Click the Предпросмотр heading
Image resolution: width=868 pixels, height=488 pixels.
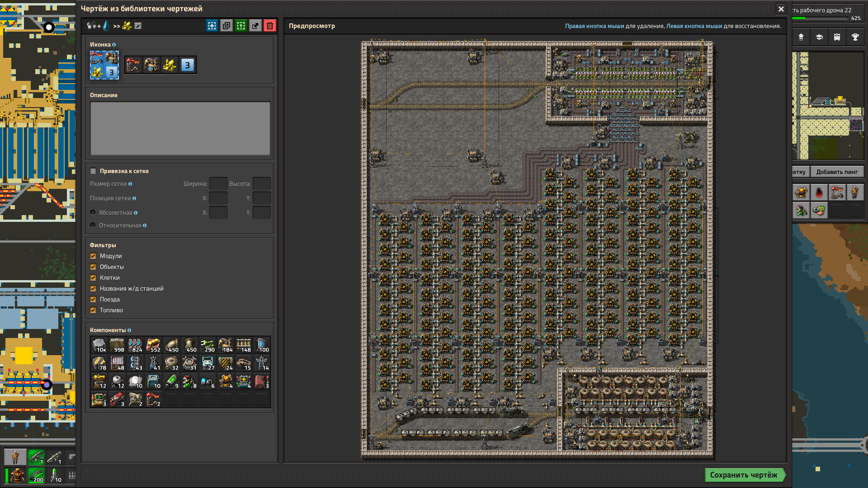pos(312,26)
